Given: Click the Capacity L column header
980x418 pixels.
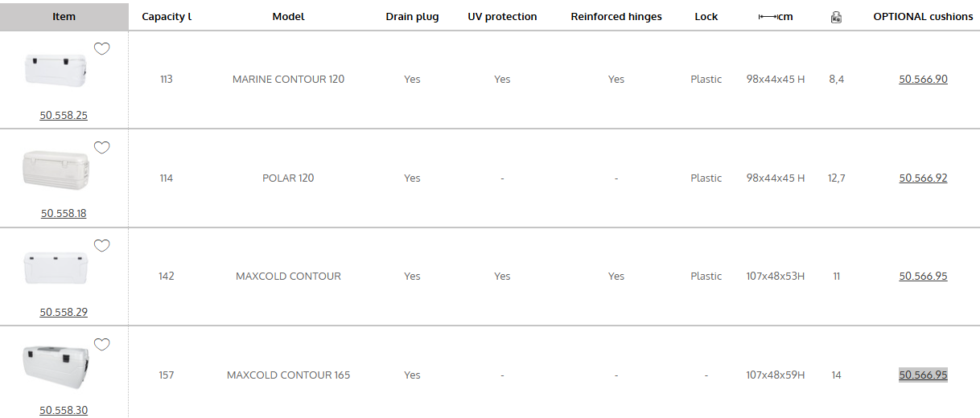Looking at the screenshot, I should [x=167, y=17].
